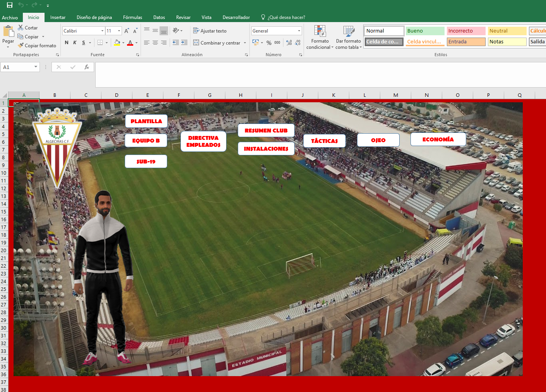Viewport: 546px width, 392px height.
Task: Select the Copiar formato paintbrush
Action: (21, 46)
